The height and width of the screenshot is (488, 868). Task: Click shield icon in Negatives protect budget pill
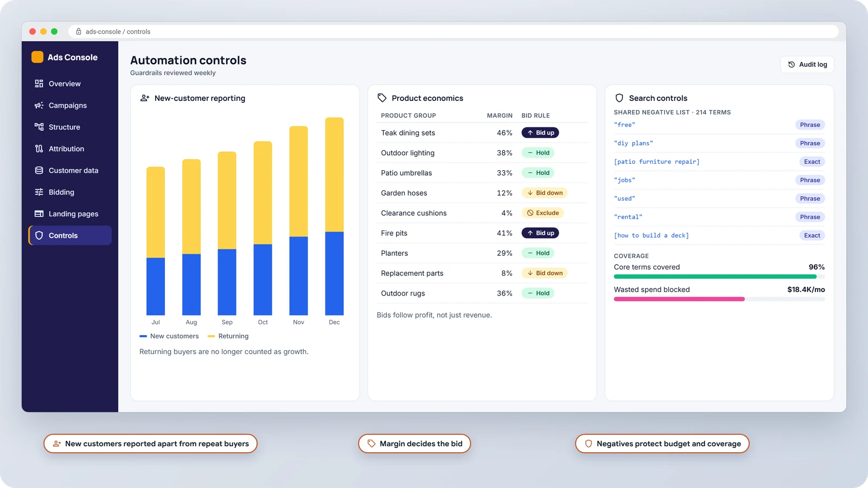tap(589, 444)
